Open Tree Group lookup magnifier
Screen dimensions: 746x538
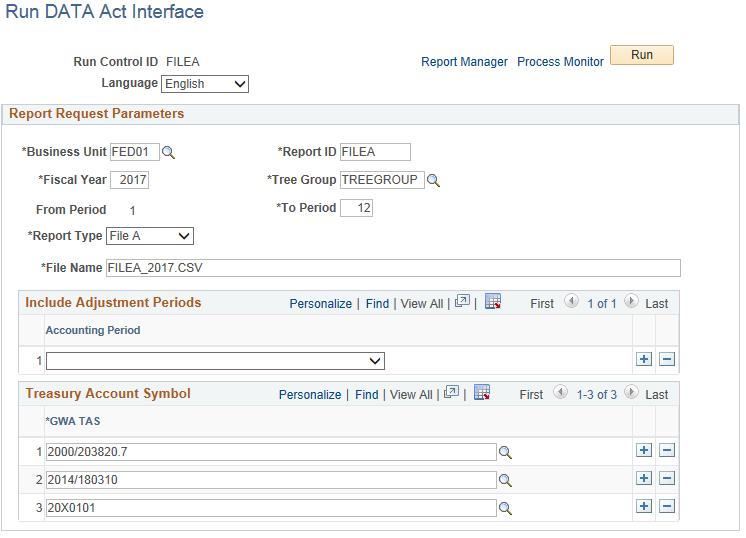433,181
